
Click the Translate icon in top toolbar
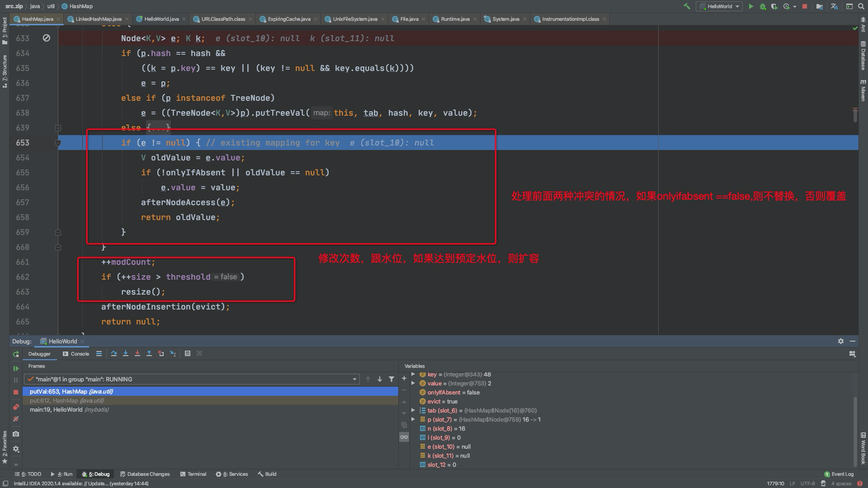[x=835, y=6]
